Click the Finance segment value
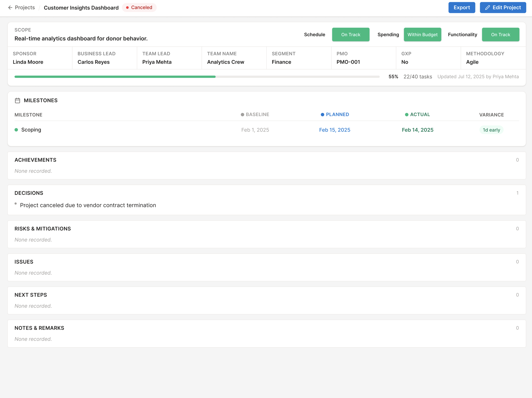The image size is (532, 398). [281, 62]
